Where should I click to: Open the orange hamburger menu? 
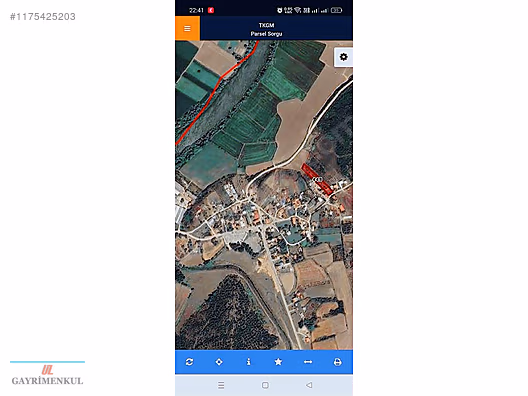coord(187,28)
